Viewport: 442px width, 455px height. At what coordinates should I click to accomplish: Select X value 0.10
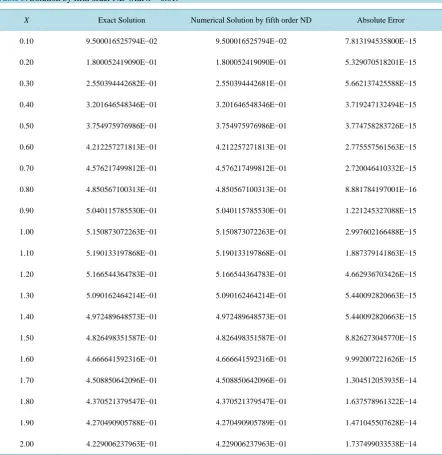coord(26,41)
